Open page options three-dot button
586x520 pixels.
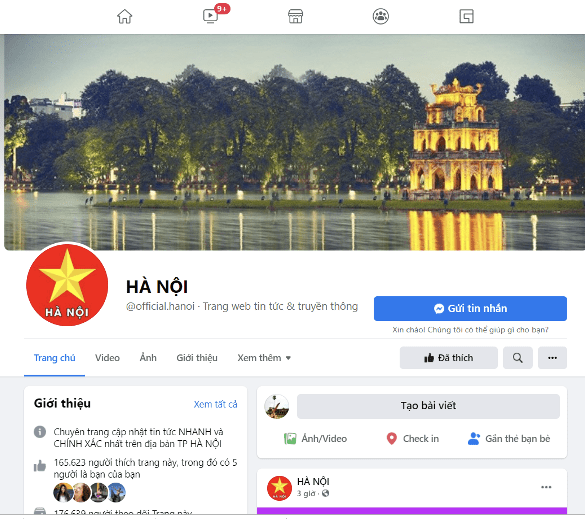(552, 358)
